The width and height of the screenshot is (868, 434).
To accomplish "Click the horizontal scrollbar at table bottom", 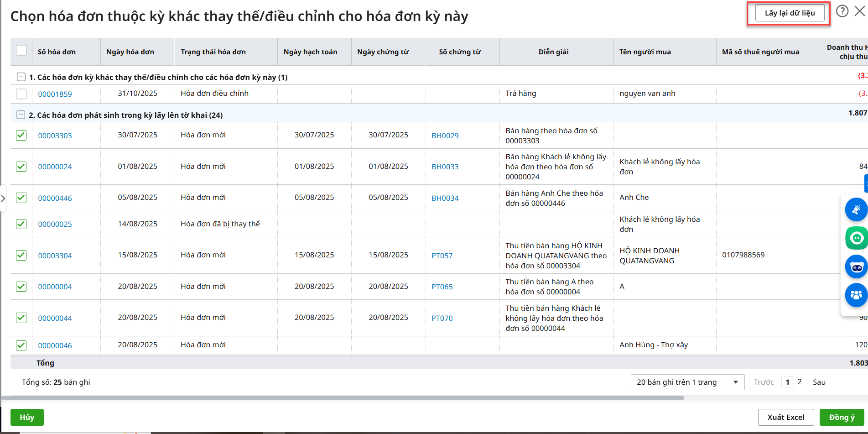I will click(342, 398).
